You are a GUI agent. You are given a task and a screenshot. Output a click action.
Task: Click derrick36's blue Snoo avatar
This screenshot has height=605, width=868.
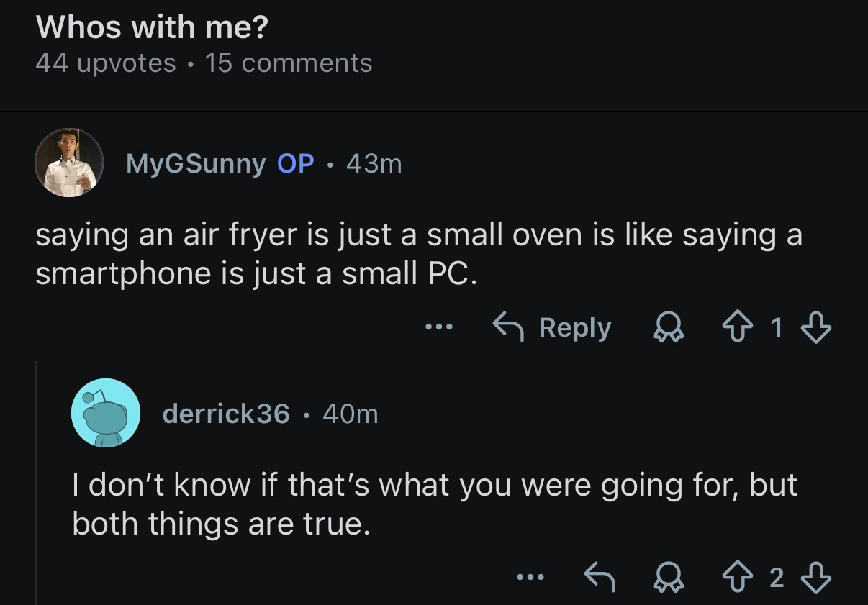point(106,413)
